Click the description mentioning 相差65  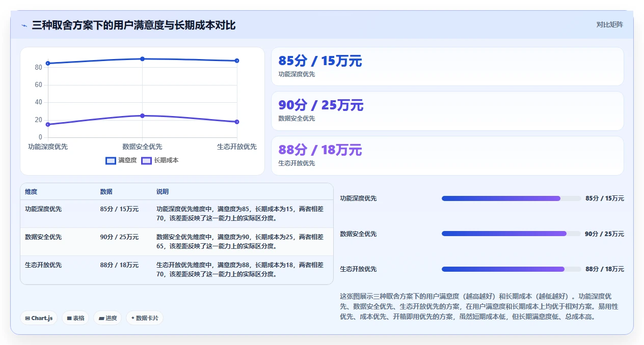[x=240, y=242]
